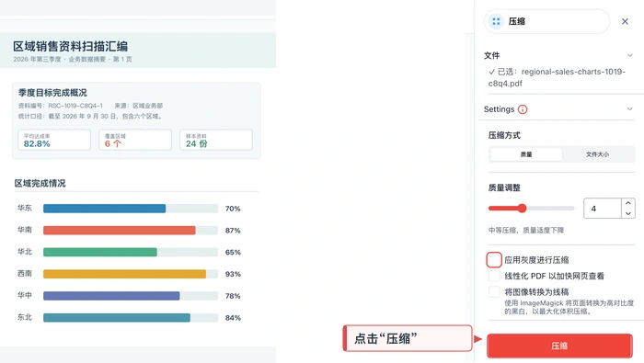Decrease quality value with down arrow

pos(628,213)
